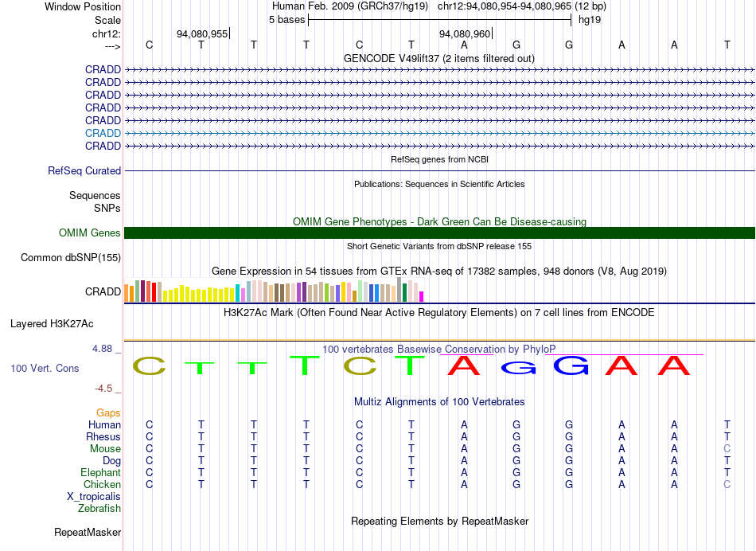This screenshot has width=756, height=551.
Task: Click the orange Gaps label
Action: (x=108, y=413)
